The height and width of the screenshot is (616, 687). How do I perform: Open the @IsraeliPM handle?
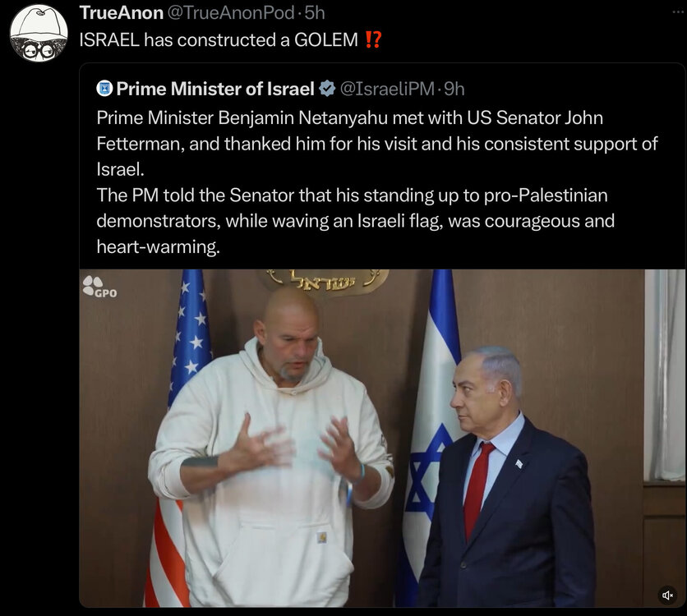coord(387,89)
